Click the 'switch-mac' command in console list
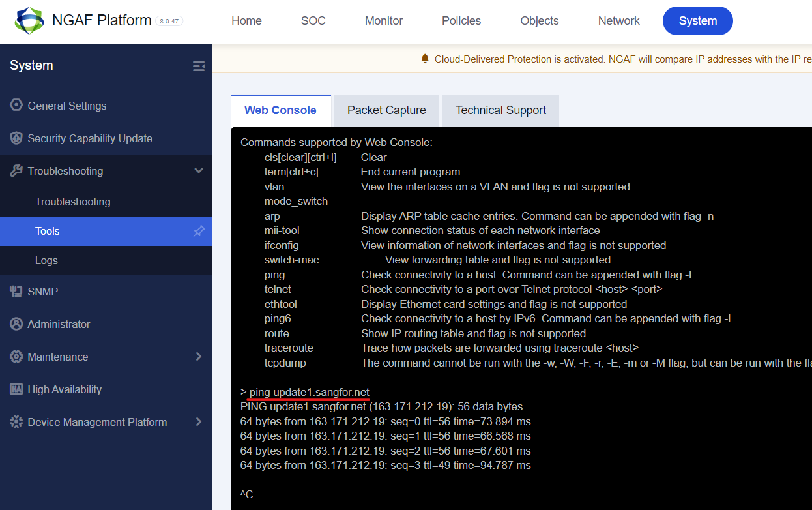Viewport: 812px width, 510px height. click(291, 260)
